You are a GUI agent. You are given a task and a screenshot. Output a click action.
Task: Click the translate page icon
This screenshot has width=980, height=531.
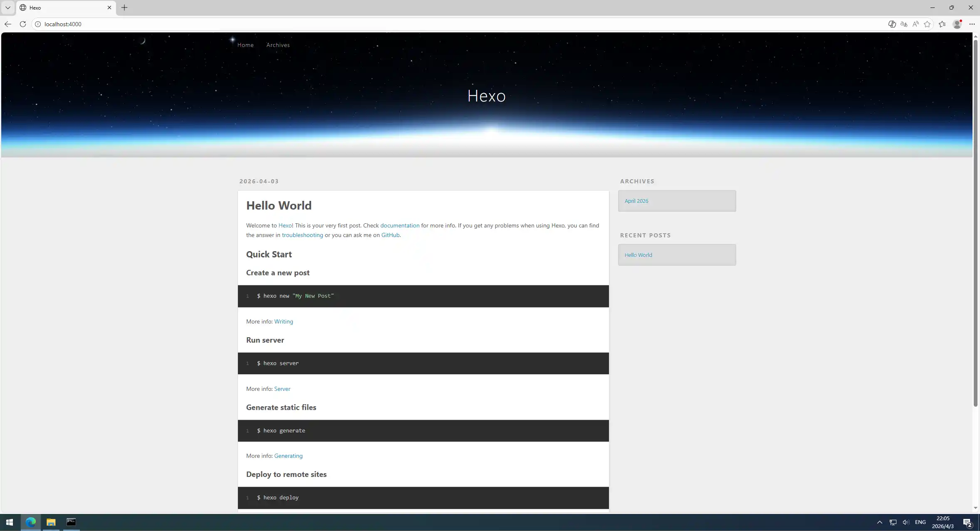pos(903,24)
